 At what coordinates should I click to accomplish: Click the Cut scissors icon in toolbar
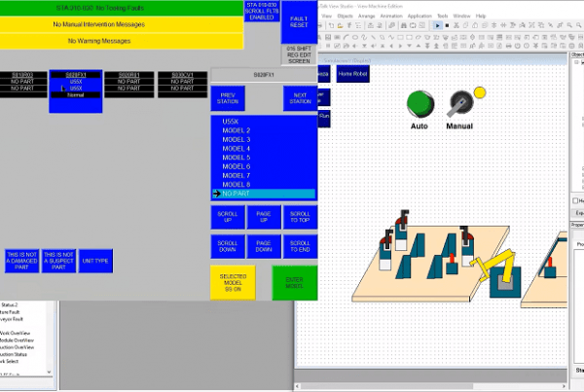pyautogui.click(x=456, y=25)
